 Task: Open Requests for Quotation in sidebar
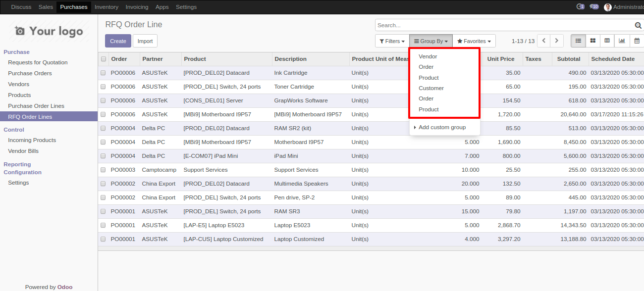(x=38, y=62)
